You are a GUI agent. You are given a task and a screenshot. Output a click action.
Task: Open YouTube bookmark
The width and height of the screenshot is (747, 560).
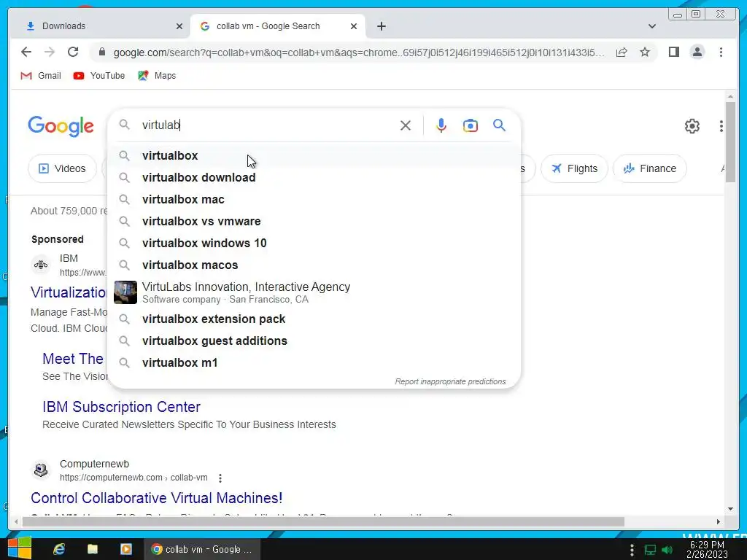[x=99, y=76]
